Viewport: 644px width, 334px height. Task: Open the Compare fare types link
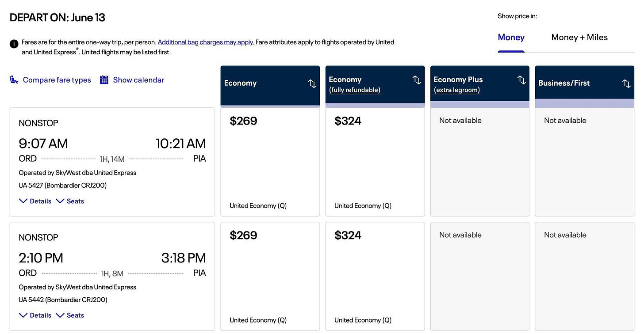click(57, 80)
